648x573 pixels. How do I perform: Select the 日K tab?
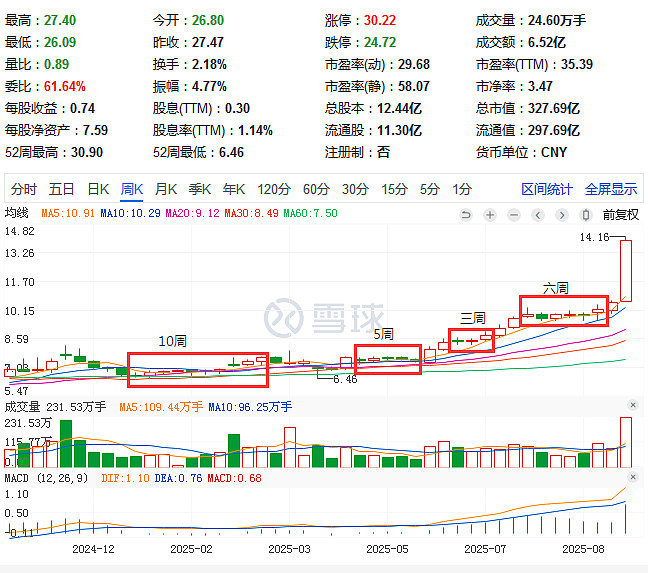(98, 189)
